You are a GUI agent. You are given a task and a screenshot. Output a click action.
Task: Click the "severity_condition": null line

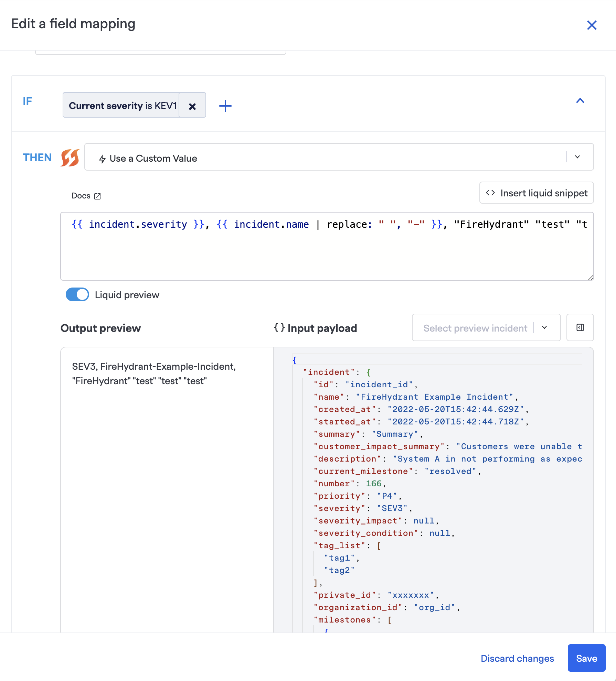(384, 533)
